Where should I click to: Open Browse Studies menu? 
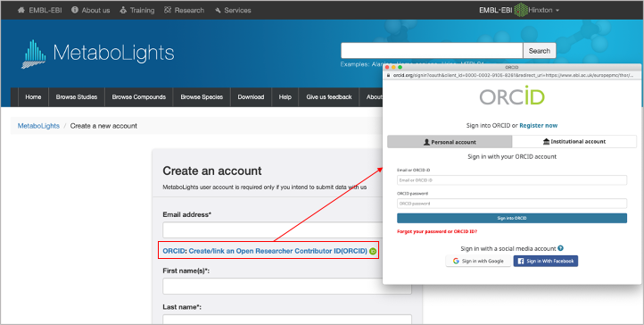click(77, 97)
